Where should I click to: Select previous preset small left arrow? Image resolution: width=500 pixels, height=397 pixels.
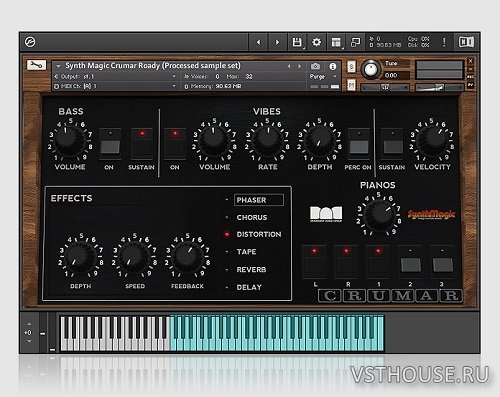tap(289, 66)
